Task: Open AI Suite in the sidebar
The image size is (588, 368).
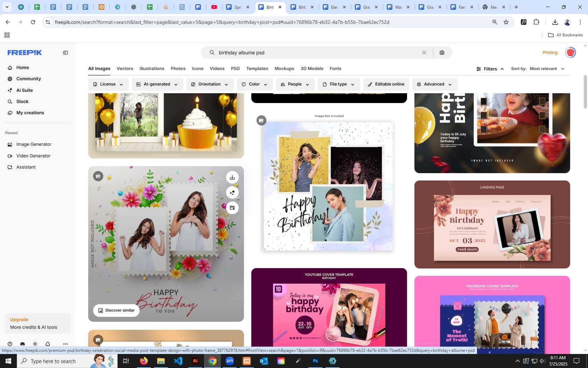Action: click(x=24, y=90)
